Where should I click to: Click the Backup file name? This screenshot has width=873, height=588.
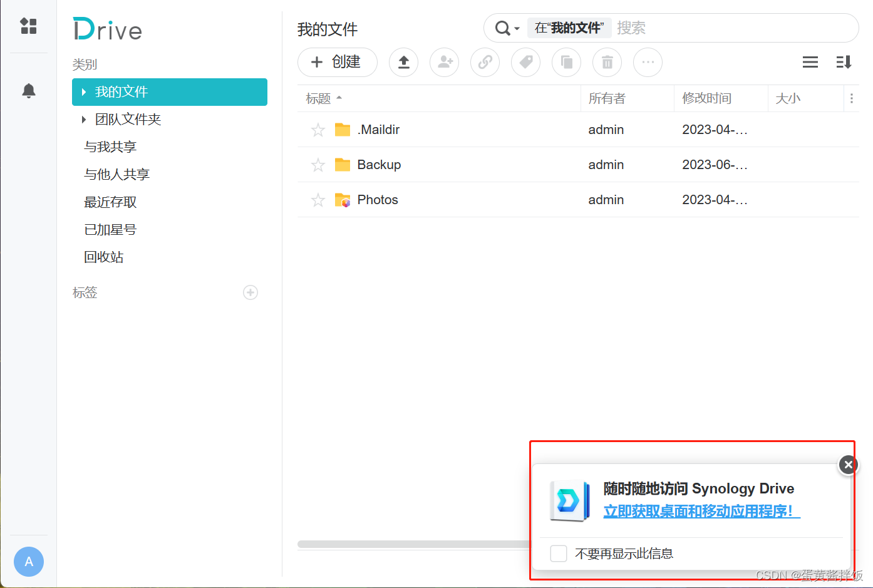click(x=379, y=165)
